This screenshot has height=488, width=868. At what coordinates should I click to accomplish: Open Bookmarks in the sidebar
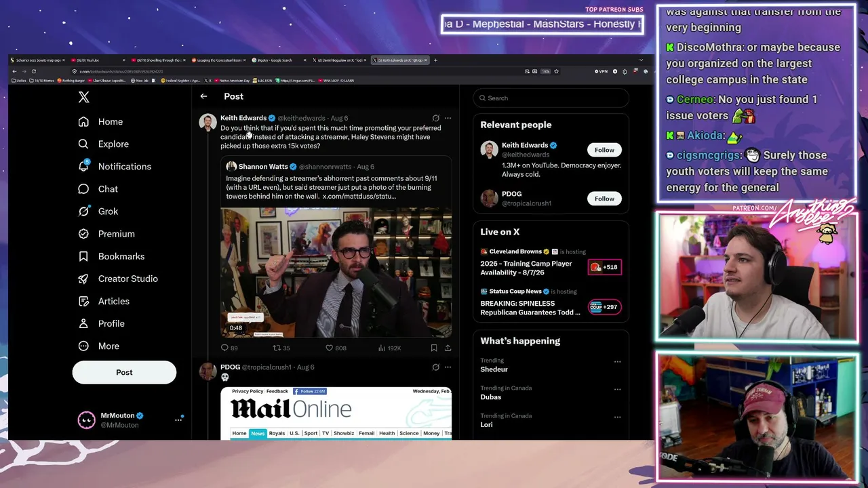tap(111, 256)
